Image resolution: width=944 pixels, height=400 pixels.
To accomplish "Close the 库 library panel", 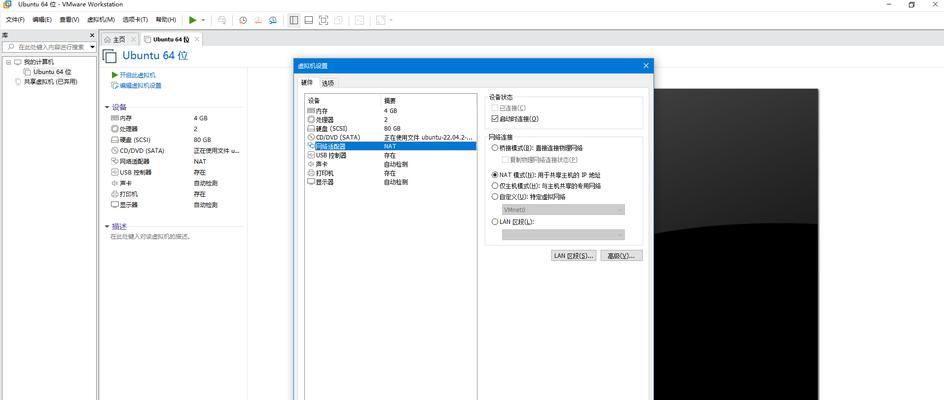I will pos(92,36).
